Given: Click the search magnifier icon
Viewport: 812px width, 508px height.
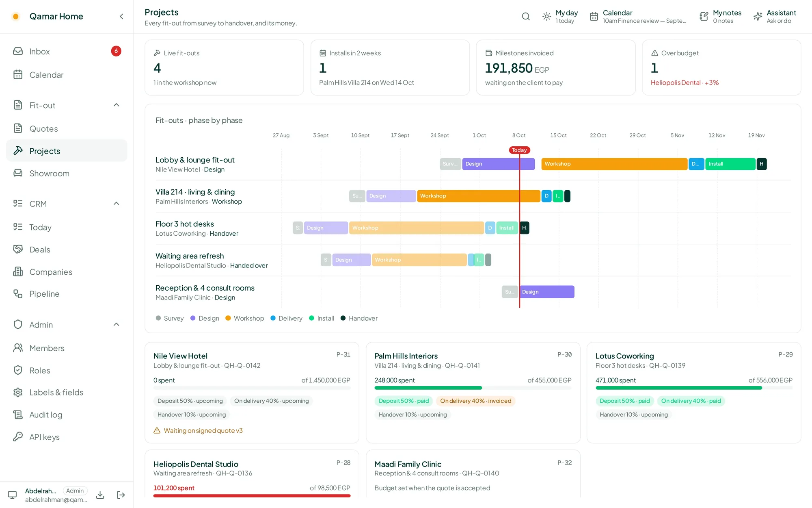Looking at the screenshot, I should (x=526, y=16).
